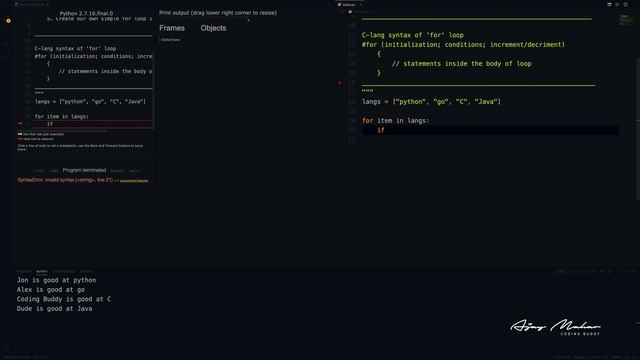Image resolution: width=640 pixels, height=360 pixels.
Task: Click the Next step button right of Program terminated
Action: (x=117, y=171)
